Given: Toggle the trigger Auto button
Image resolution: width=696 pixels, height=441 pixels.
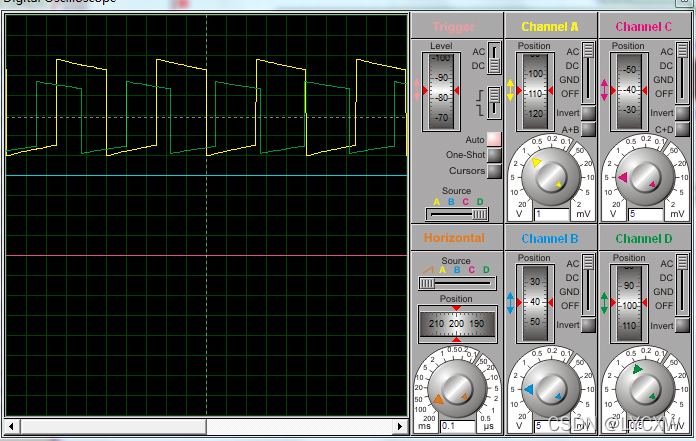Looking at the screenshot, I should click(494, 139).
